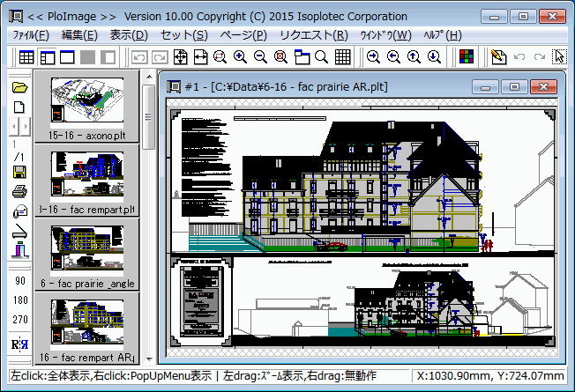The height and width of the screenshot is (392, 575).
Task: Select the single-pane layout icon
Action: click(x=67, y=57)
